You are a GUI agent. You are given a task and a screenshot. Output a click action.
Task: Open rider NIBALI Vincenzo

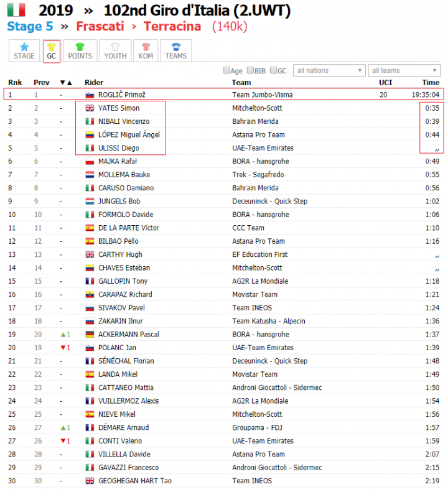tap(124, 121)
